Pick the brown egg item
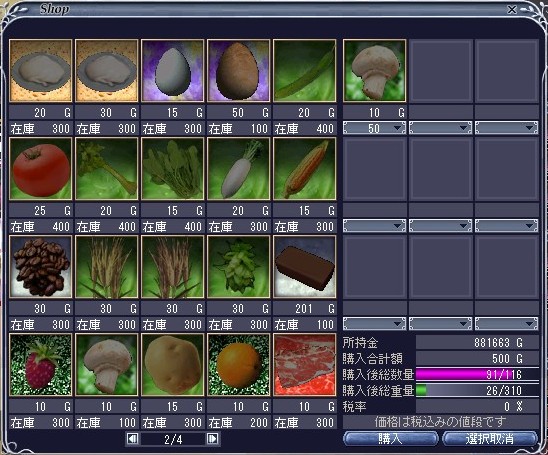 pyautogui.click(x=239, y=71)
